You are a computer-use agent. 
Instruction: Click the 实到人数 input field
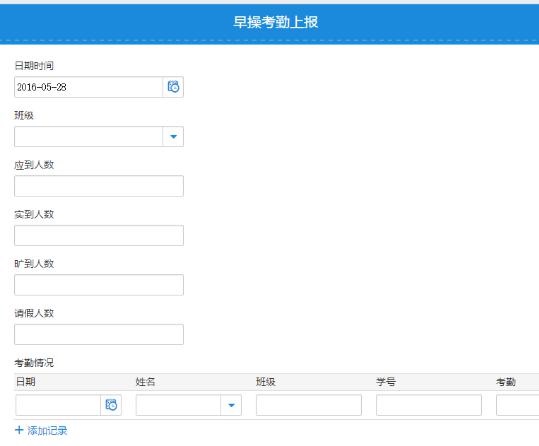click(x=99, y=236)
